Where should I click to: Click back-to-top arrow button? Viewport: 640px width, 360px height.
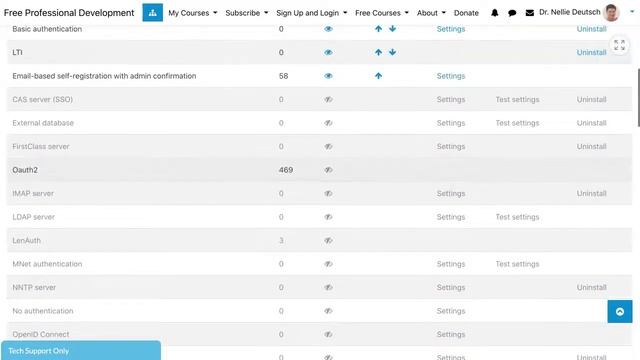(x=620, y=311)
